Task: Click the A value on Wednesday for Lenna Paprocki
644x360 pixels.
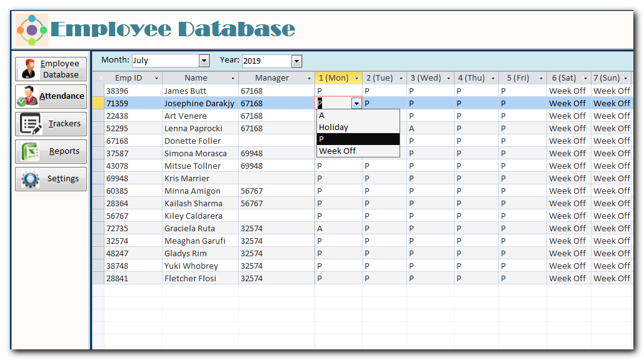Action: click(430, 129)
